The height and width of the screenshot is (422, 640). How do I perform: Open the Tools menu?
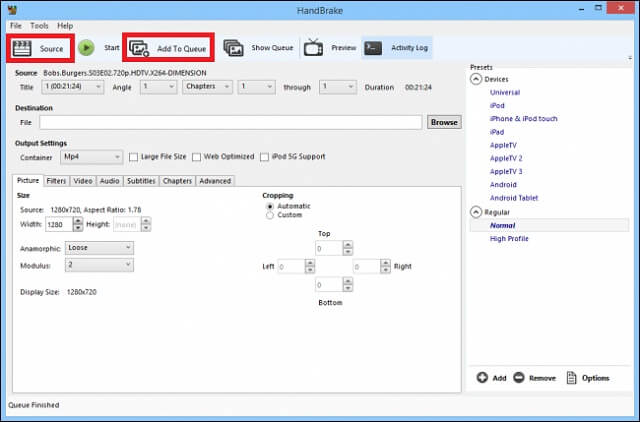[39, 26]
